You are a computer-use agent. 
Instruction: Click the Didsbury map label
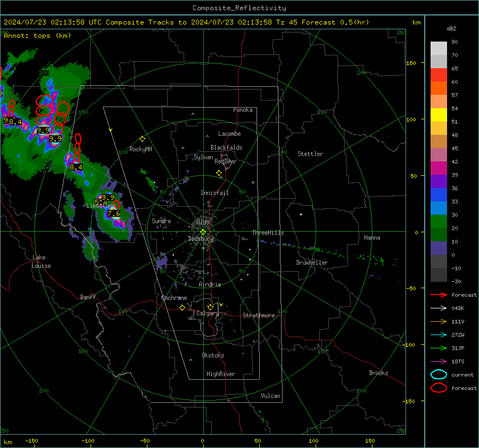201,239
